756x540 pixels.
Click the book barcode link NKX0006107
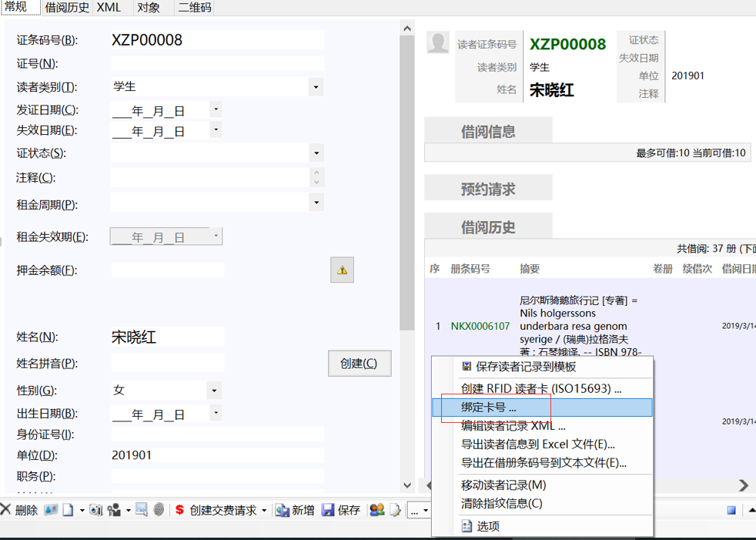tap(480, 326)
